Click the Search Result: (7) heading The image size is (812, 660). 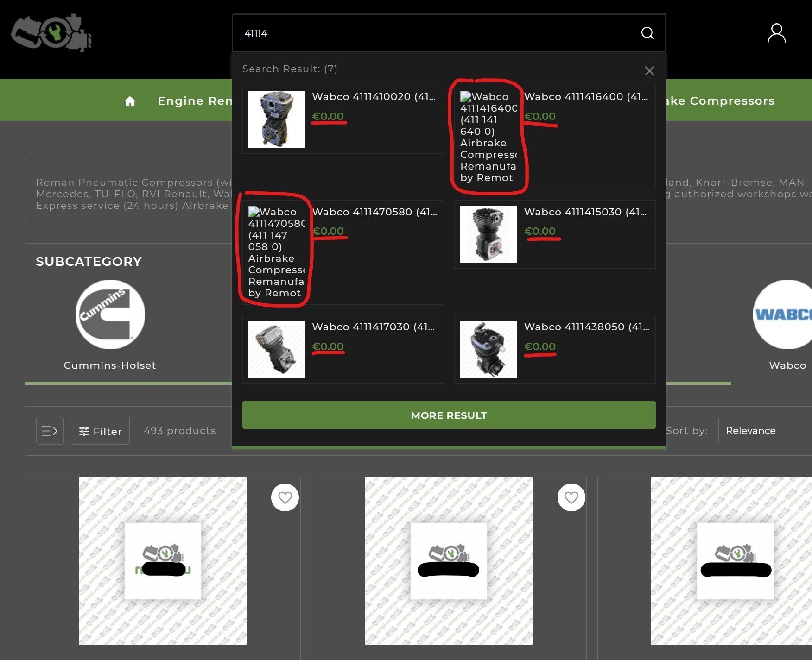pos(290,69)
